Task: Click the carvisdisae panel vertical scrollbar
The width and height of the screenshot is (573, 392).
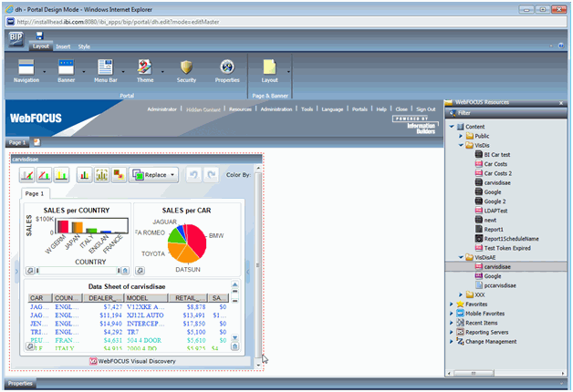Action: pyautogui.click(x=258, y=265)
